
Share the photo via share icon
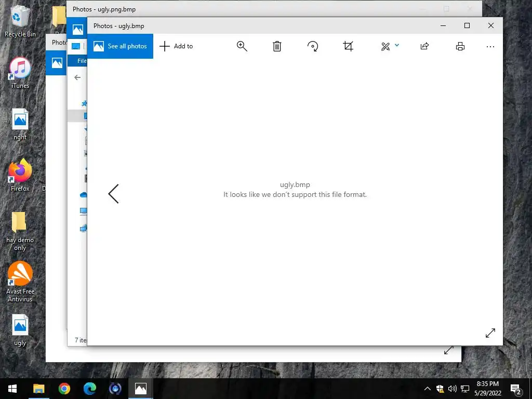pos(424,46)
